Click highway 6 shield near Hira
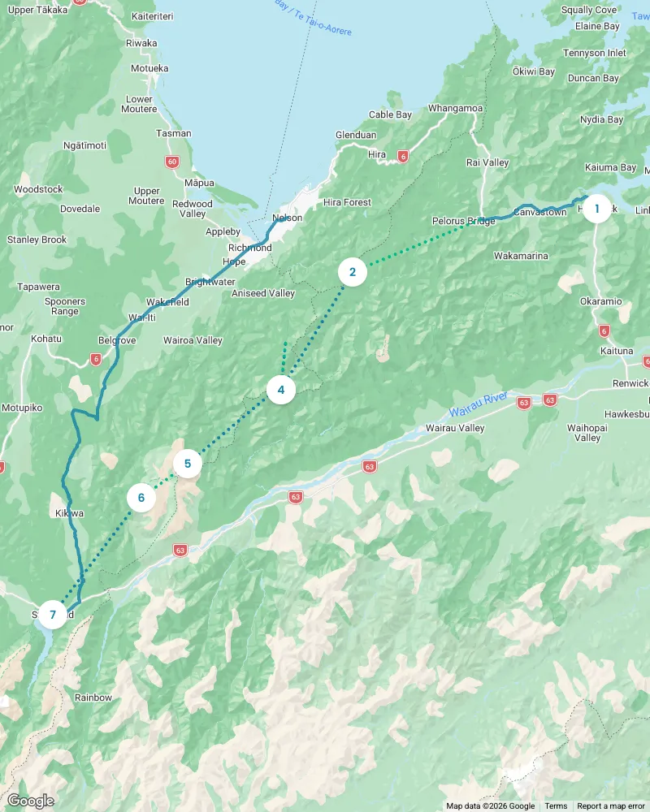Screen dimensions: 650x812 click(403, 156)
